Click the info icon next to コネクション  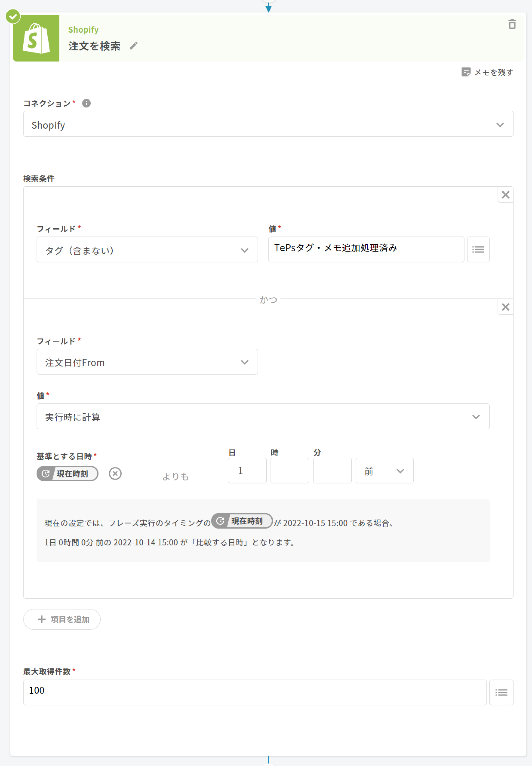click(x=86, y=103)
